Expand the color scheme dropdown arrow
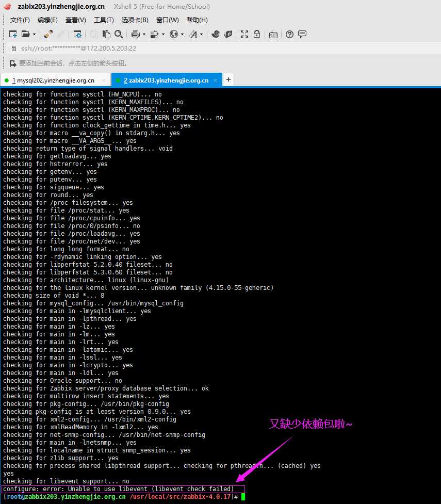This screenshot has width=441, height=504. 164,34
